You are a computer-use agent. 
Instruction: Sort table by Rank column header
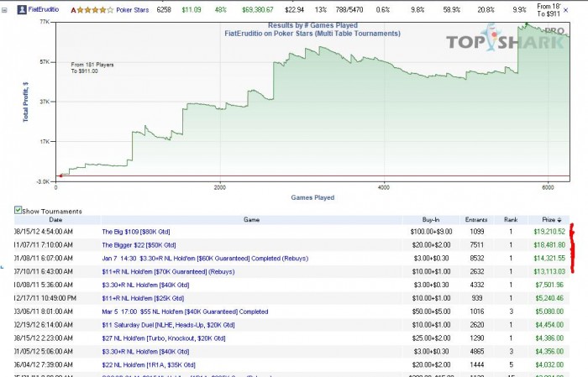(x=511, y=220)
